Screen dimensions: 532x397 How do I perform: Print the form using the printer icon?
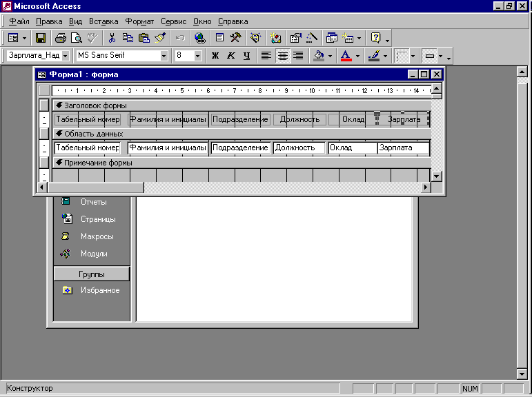click(61, 38)
